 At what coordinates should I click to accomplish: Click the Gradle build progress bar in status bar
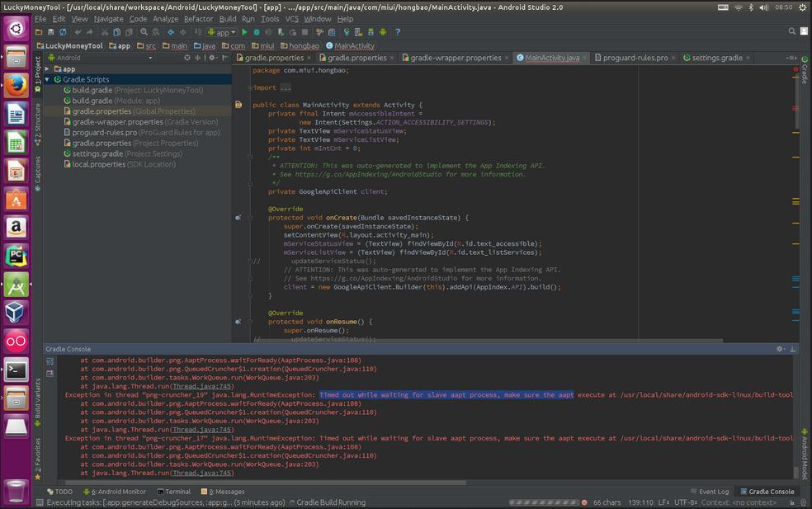(x=544, y=502)
